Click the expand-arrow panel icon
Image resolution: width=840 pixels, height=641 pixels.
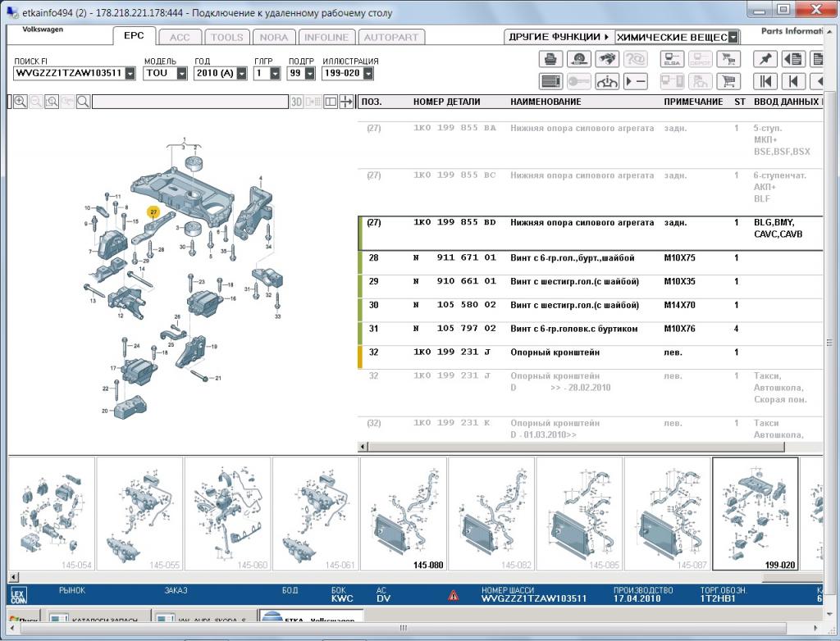[347, 102]
